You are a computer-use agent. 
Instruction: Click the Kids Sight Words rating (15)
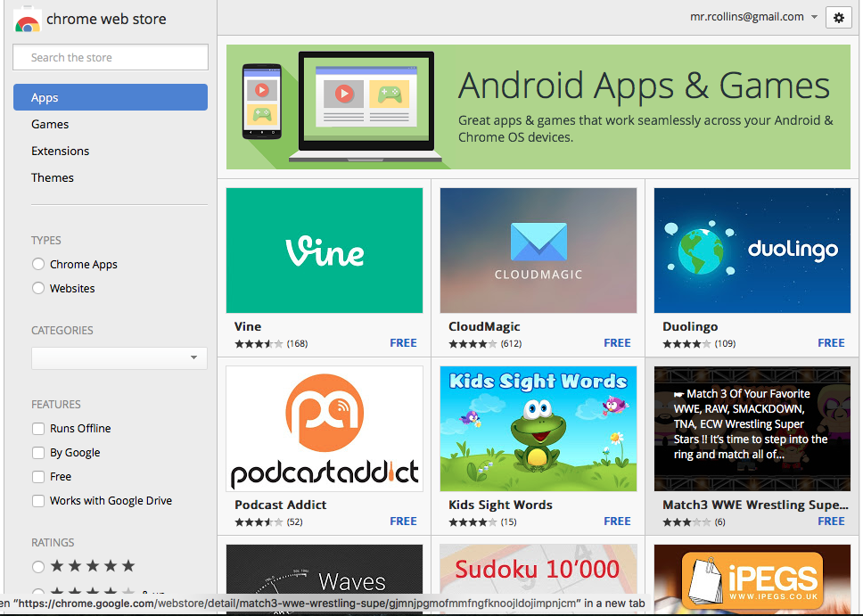pos(482,522)
